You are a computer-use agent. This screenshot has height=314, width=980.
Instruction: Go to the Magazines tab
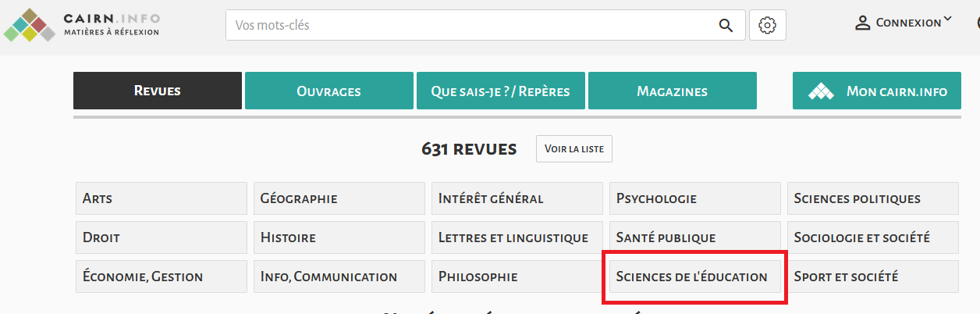click(672, 91)
